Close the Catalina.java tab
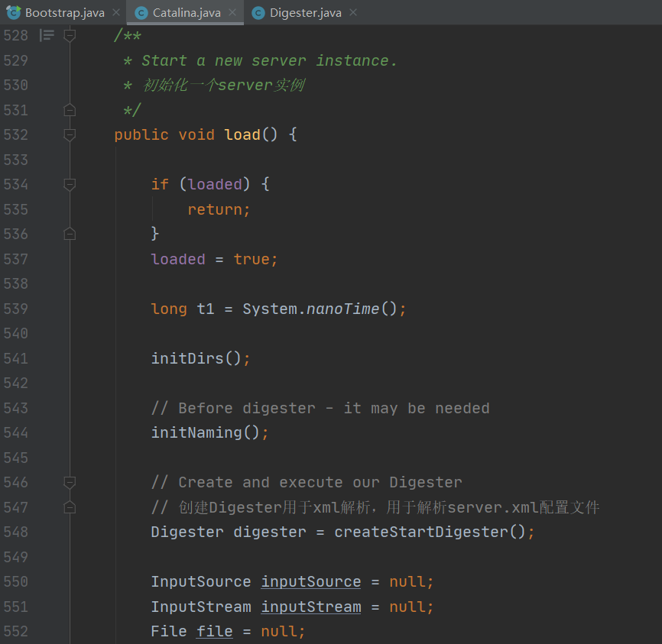The image size is (662, 644). coord(232,13)
